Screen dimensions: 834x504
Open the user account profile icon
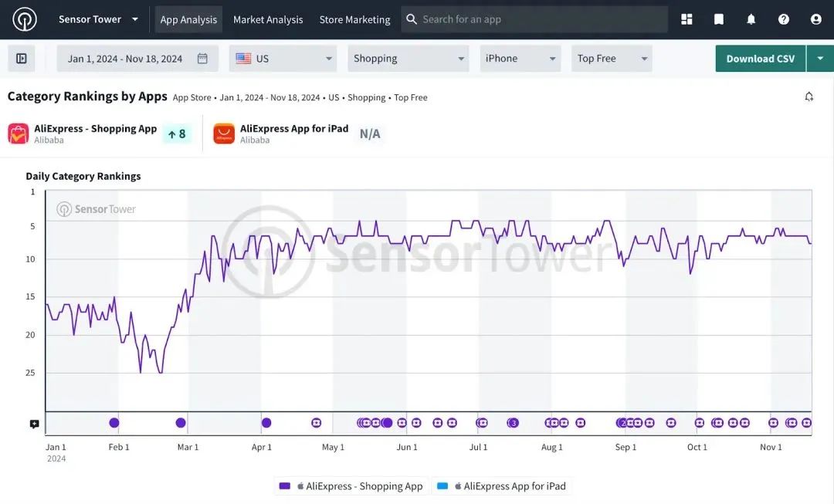(x=816, y=19)
